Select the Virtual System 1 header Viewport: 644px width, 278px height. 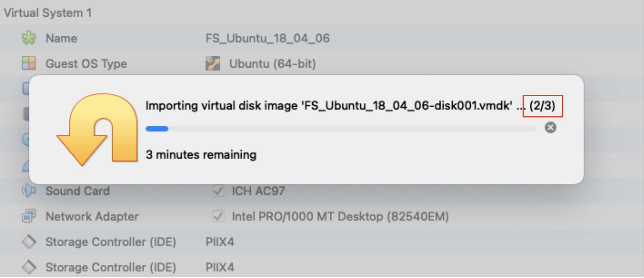[48, 13]
